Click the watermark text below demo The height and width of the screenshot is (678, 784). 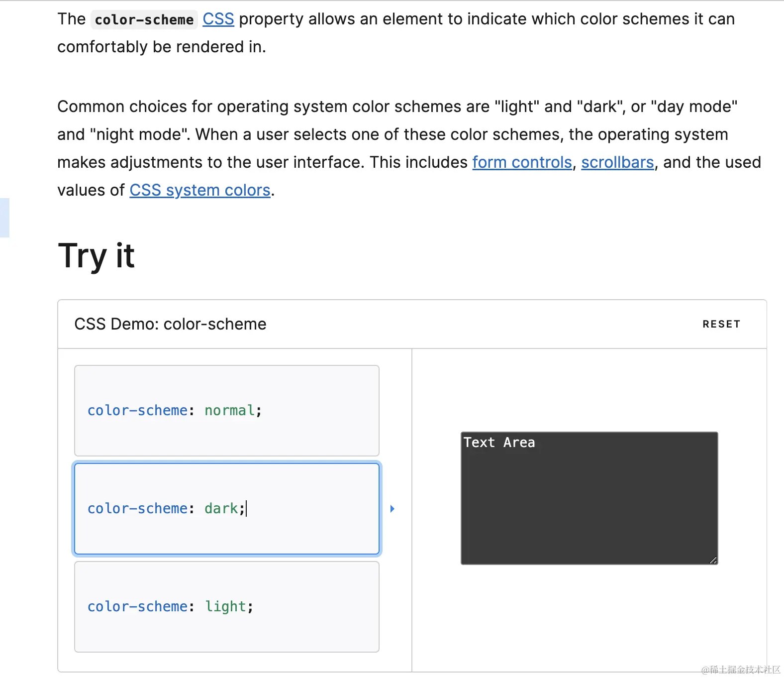click(740, 670)
